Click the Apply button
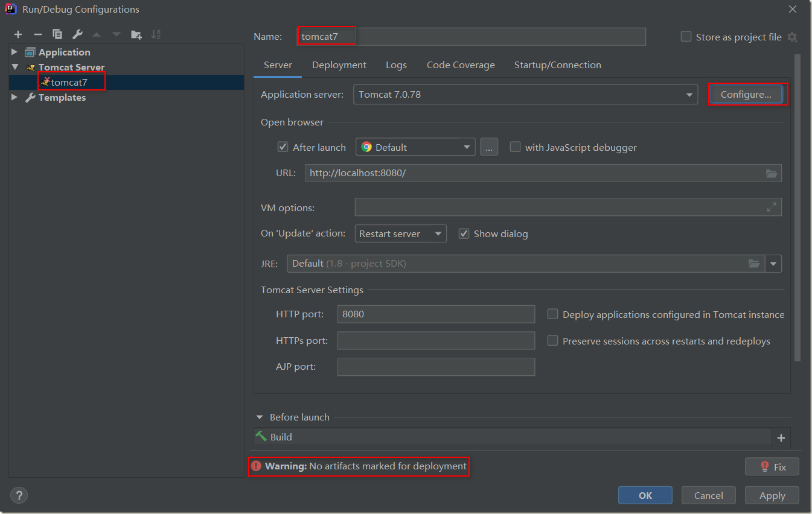The image size is (812, 514). point(772,495)
